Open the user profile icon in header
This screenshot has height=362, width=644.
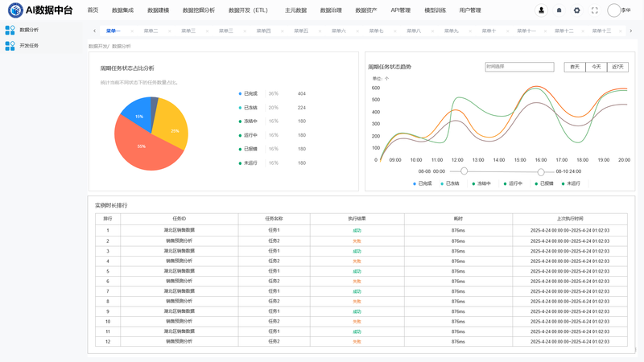click(541, 10)
